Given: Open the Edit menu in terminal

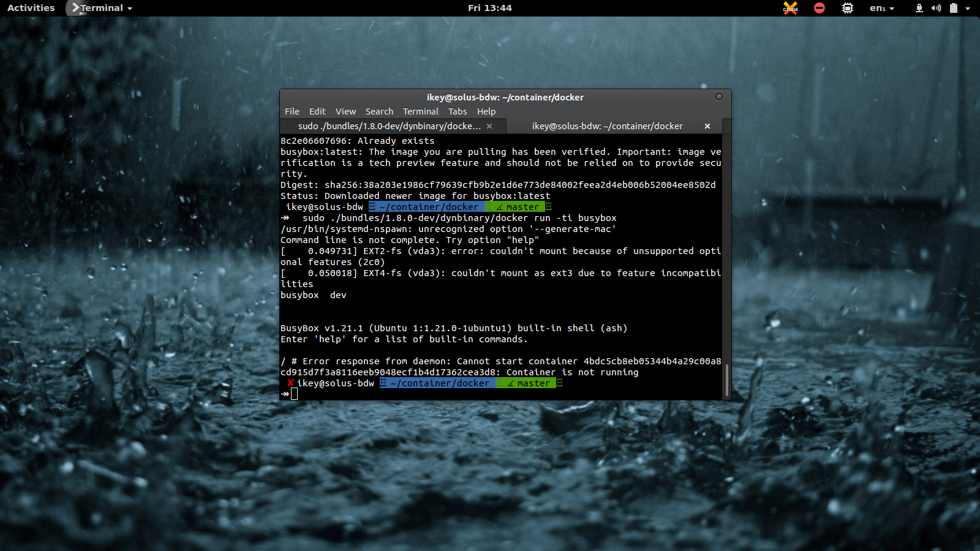Looking at the screenshot, I should point(317,111).
